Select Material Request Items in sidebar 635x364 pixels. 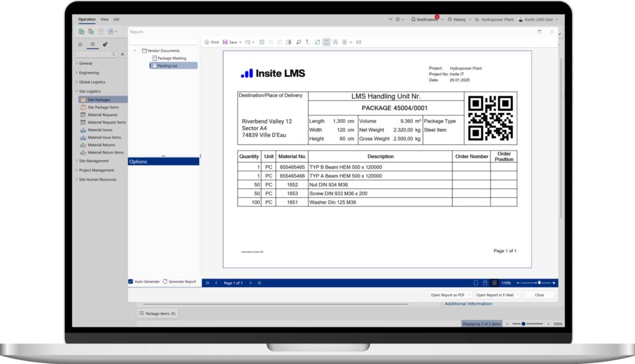click(107, 122)
